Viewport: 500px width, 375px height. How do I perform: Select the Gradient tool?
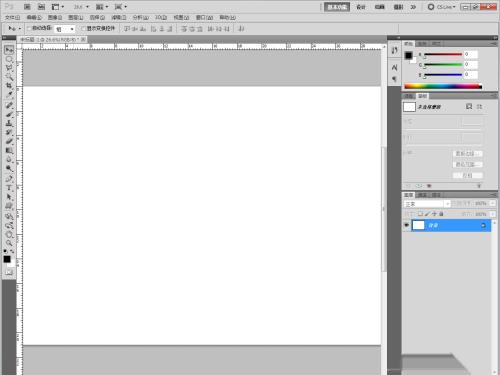click(9, 151)
